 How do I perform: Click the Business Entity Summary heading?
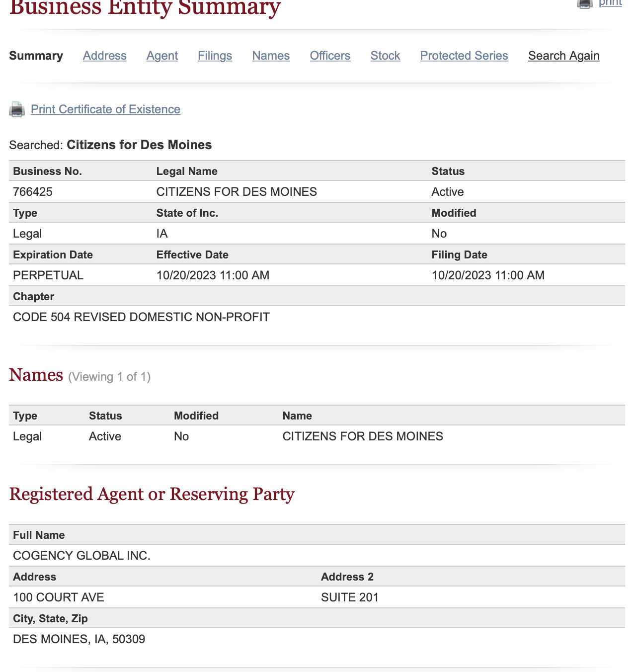pos(145,8)
